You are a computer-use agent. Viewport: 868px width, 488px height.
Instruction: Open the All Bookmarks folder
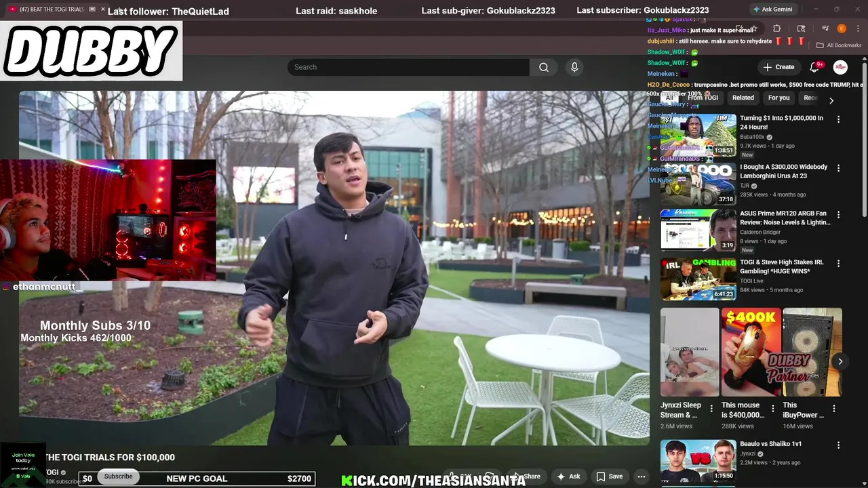(839, 45)
